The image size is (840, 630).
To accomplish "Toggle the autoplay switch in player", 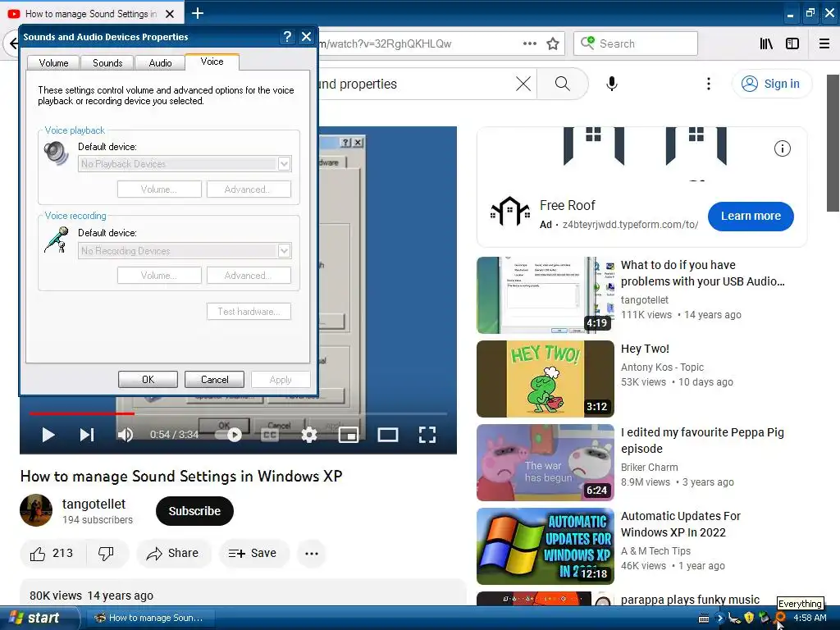I will click(x=229, y=435).
